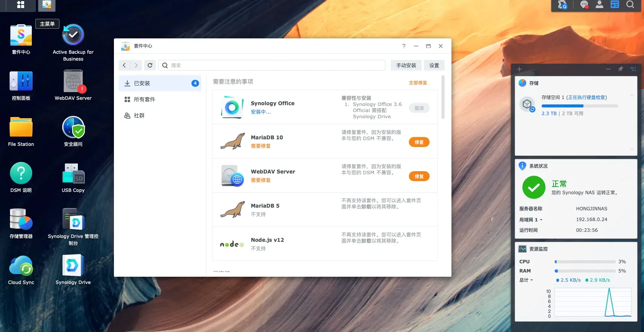644x332 pixels.
Task: Click the storage volume 1 icon
Action: pyautogui.click(x=527, y=104)
